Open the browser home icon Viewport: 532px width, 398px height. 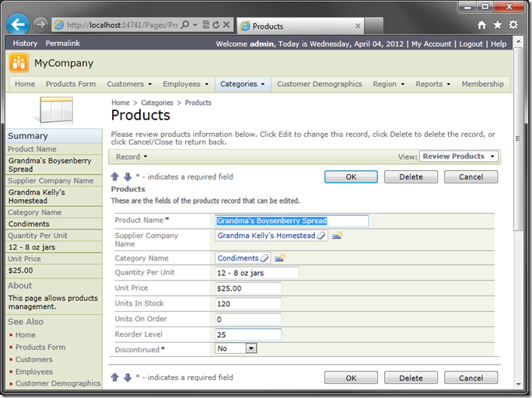tap(481, 25)
